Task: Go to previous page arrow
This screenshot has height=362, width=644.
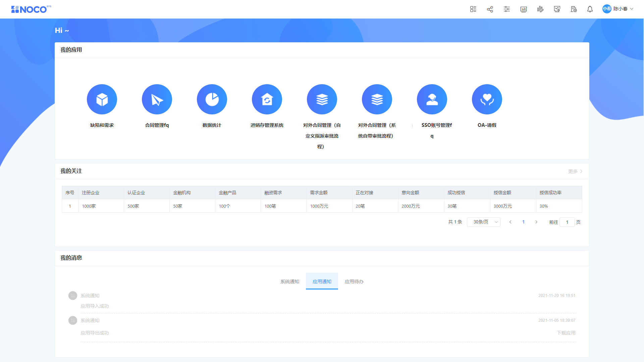Action: 511,222
